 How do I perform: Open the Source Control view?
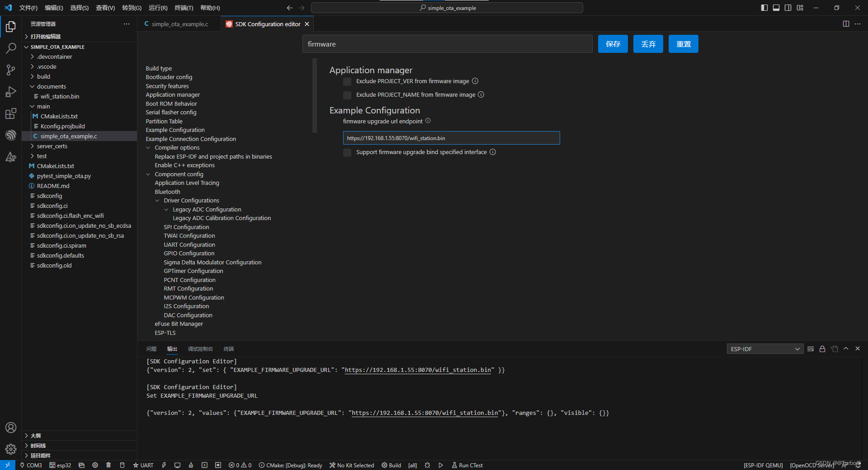coord(11,70)
